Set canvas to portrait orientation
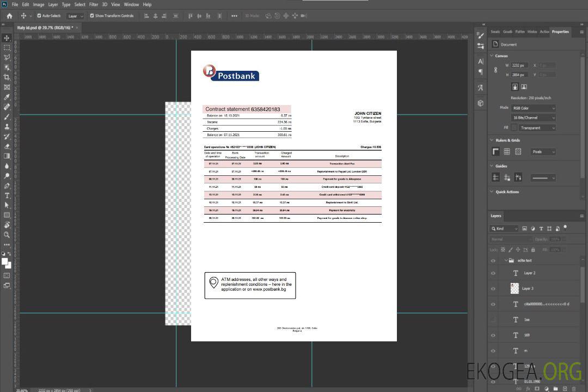This screenshot has width=588, height=392. 515,87
